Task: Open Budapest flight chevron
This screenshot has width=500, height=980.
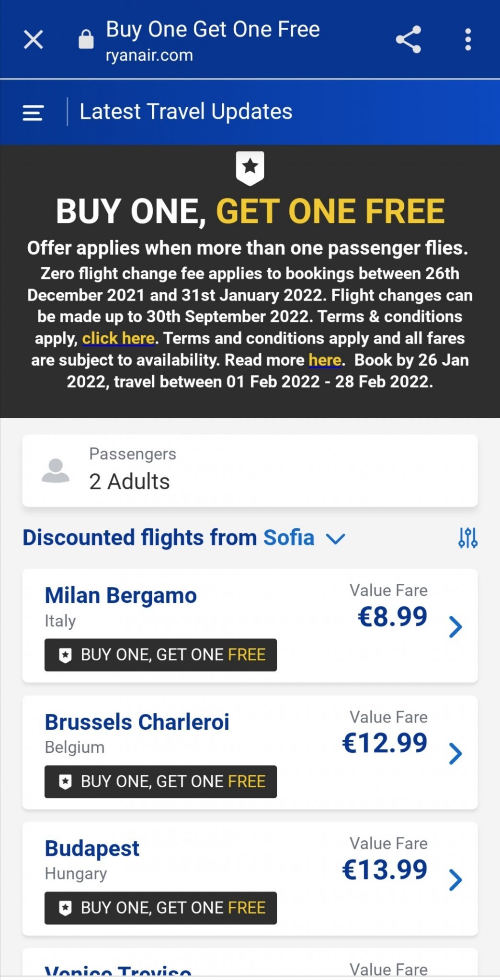Action: 455,880
